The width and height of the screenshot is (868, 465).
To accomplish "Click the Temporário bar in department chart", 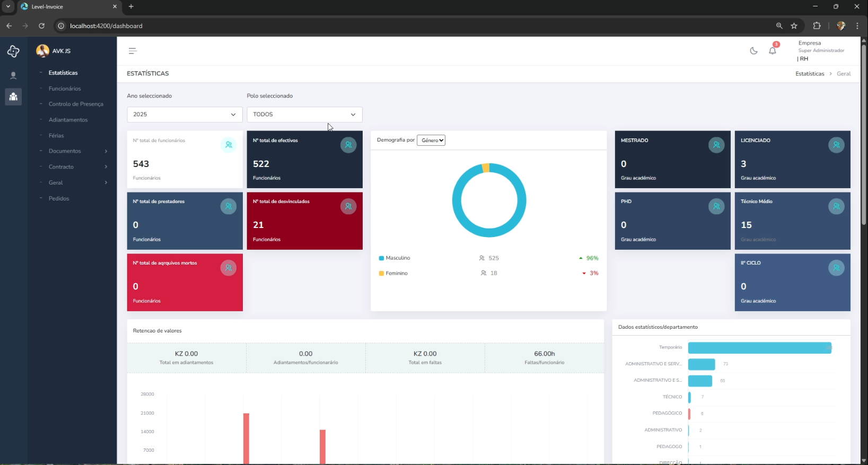I will 759,348.
